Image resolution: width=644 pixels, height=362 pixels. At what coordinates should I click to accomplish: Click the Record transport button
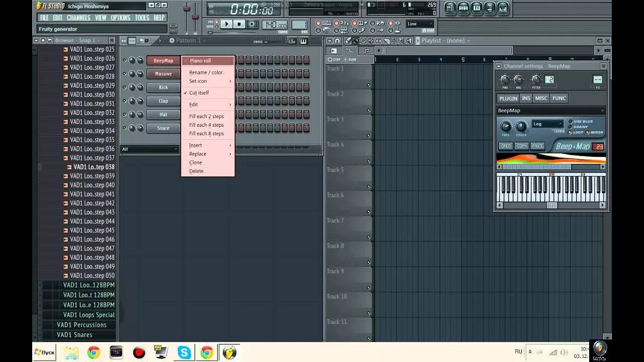coord(252,24)
